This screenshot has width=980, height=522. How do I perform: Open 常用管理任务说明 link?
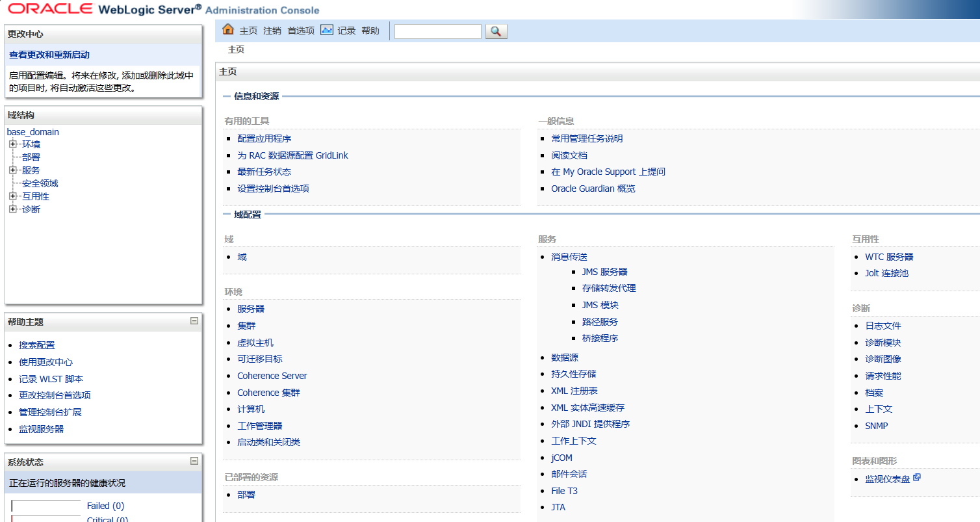[587, 138]
